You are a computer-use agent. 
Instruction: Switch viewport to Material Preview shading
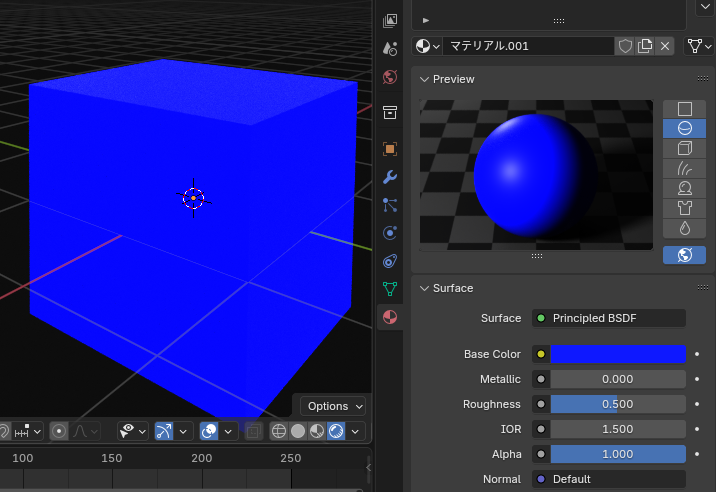tap(317, 431)
